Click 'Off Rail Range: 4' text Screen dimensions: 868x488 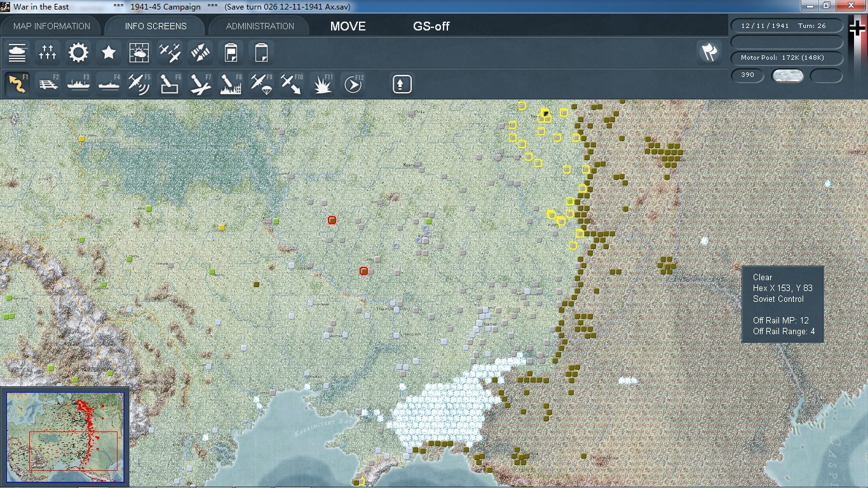(783, 331)
